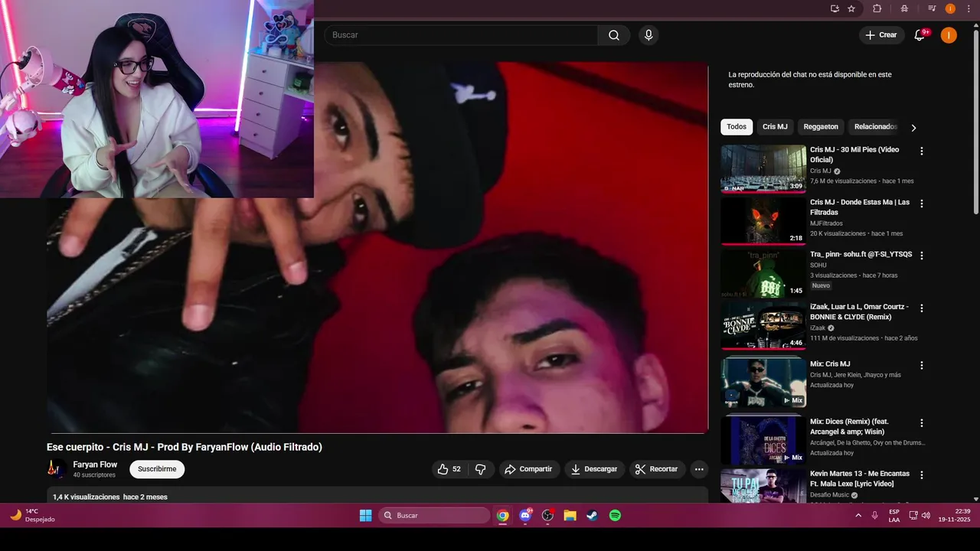This screenshot has width=980, height=551.
Task: Show hidden system tray icons chevron
Action: pyautogui.click(x=857, y=516)
